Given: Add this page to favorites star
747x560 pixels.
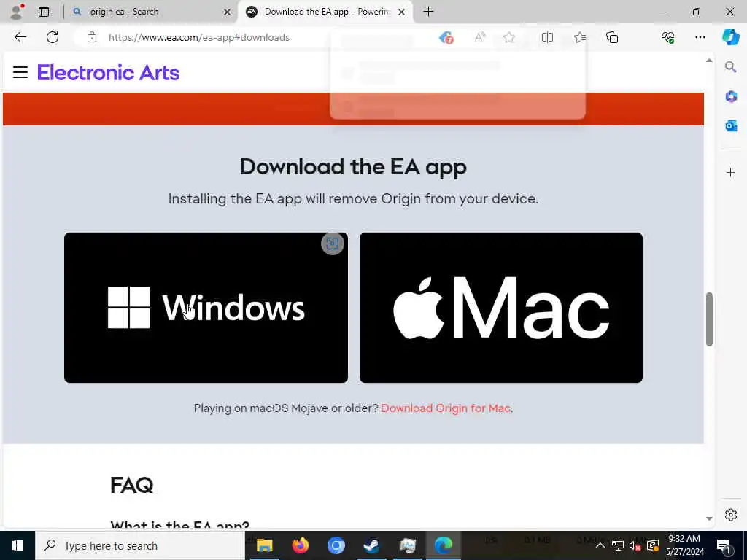Looking at the screenshot, I should click(x=508, y=37).
